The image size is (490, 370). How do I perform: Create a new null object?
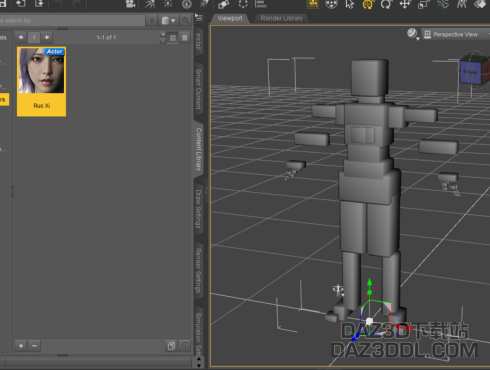point(243,4)
